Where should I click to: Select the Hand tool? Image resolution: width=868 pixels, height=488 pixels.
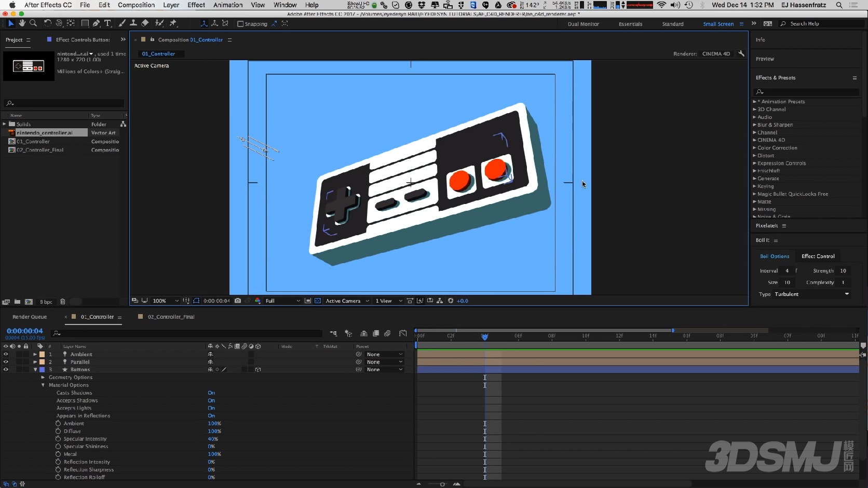[x=22, y=23]
